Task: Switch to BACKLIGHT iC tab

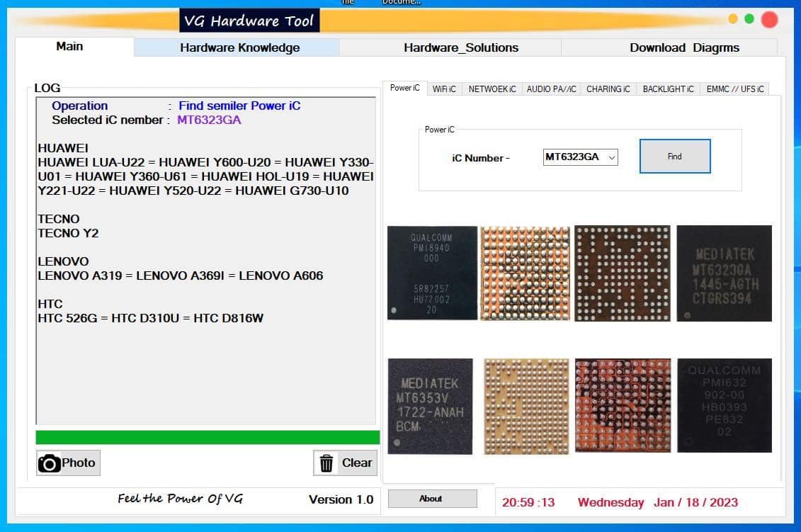Action: [x=668, y=89]
